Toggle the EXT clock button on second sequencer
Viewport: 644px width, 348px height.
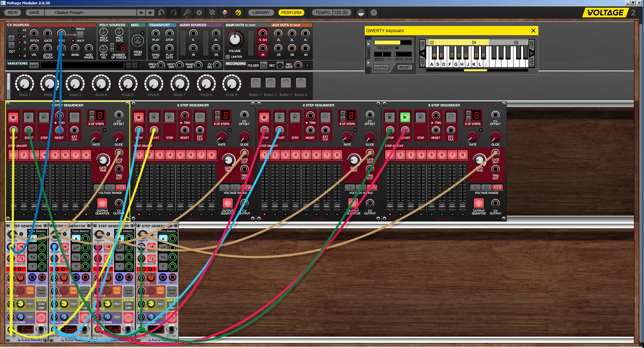point(200,117)
